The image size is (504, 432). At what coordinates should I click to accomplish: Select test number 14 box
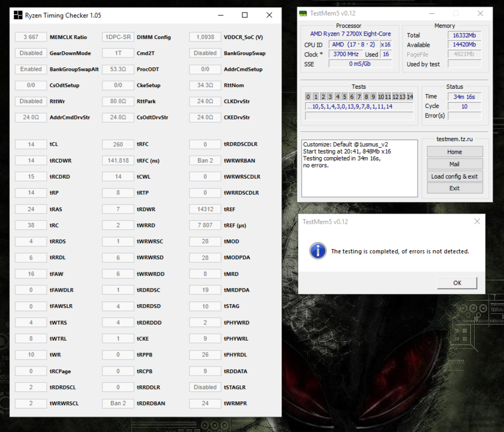(x=410, y=97)
